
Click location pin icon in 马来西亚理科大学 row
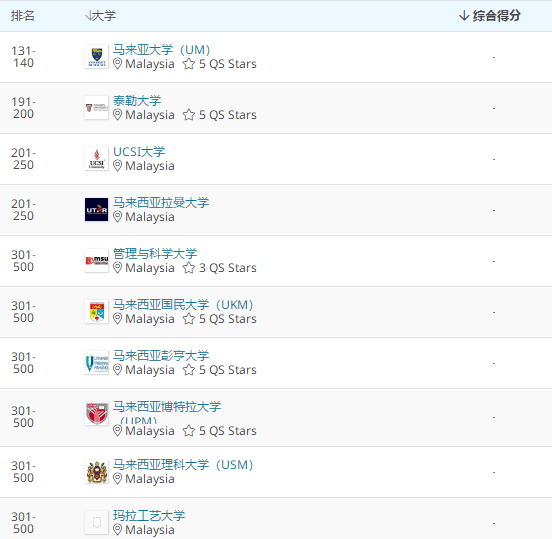(x=118, y=479)
